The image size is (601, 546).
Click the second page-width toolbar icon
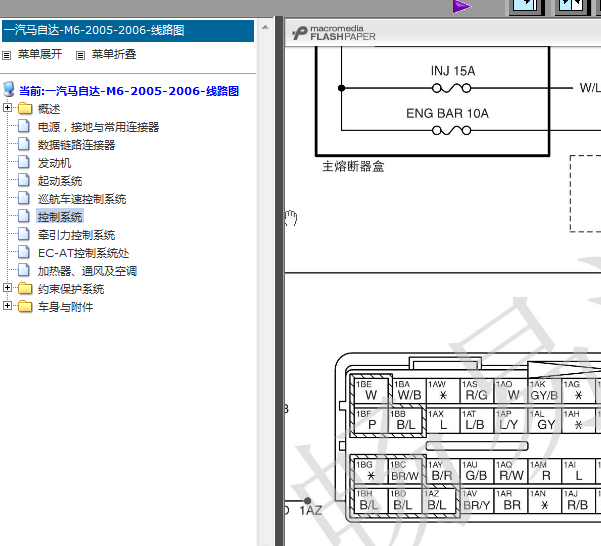coord(572,7)
